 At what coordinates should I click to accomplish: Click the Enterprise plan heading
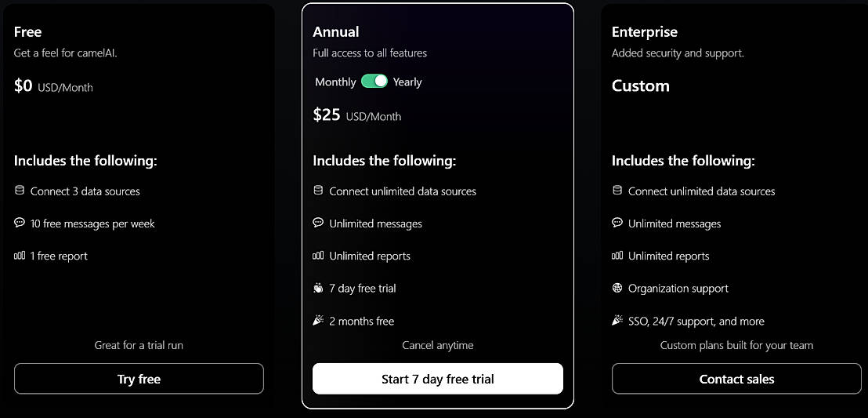pyautogui.click(x=644, y=32)
